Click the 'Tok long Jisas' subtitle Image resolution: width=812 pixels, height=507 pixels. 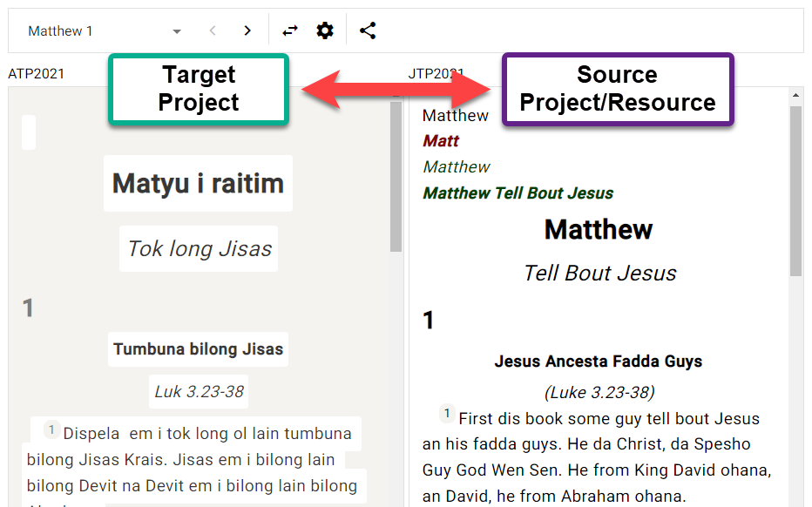(x=200, y=249)
